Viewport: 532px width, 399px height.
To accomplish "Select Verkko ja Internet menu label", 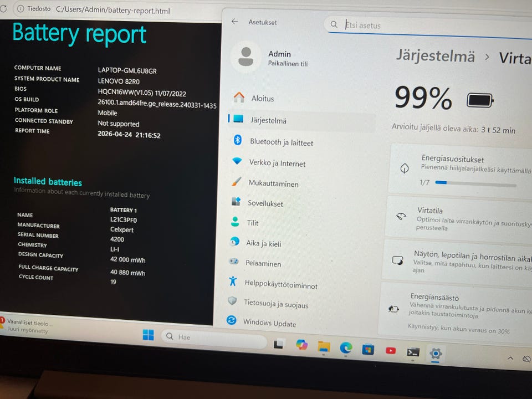I will (277, 163).
